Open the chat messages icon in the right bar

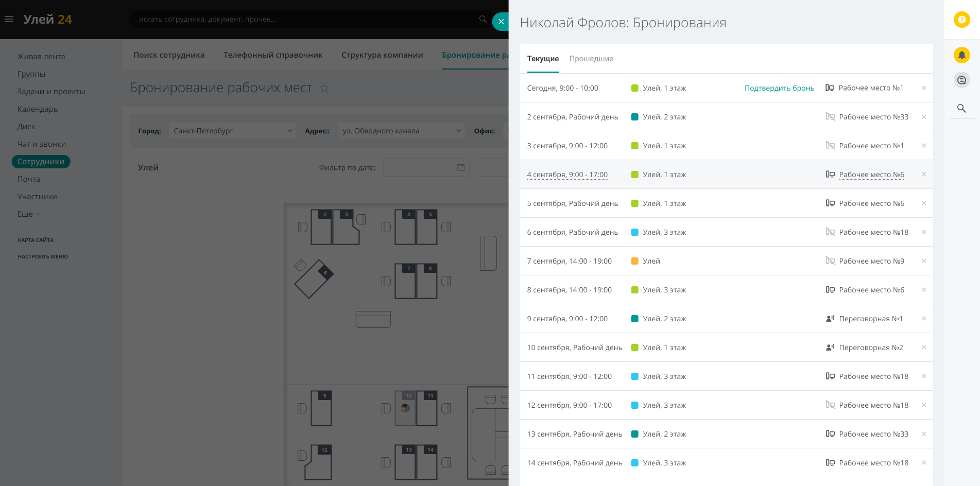(961, 80)
